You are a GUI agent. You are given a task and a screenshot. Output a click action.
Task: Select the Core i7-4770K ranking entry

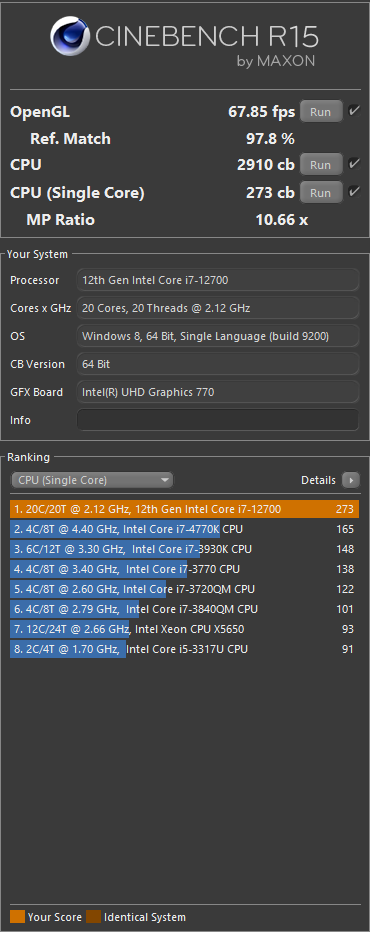(x=184, y=529)
